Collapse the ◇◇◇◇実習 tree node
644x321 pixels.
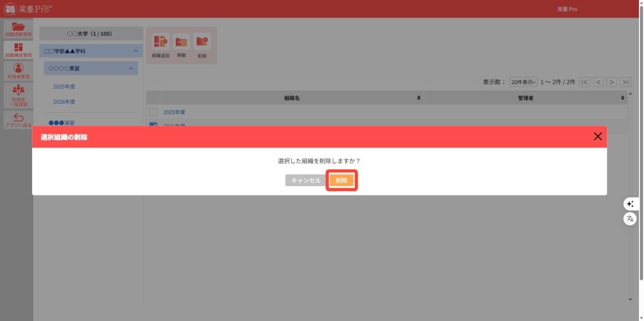pos(131,68)
